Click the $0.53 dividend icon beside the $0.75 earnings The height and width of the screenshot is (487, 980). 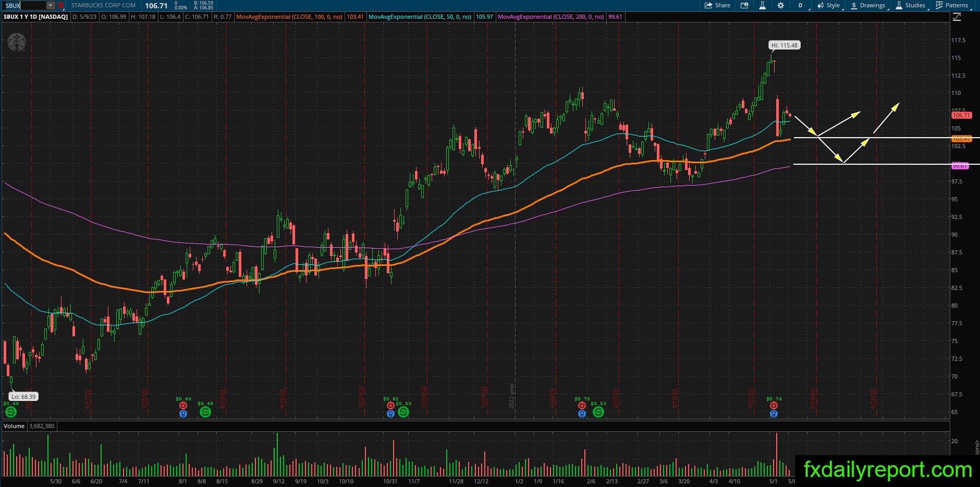coord(598,412)
